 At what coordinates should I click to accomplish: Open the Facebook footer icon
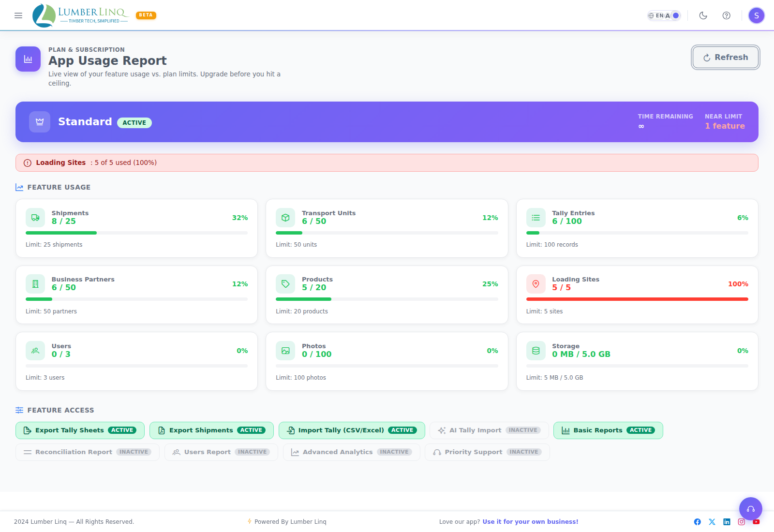click(698, 522)
